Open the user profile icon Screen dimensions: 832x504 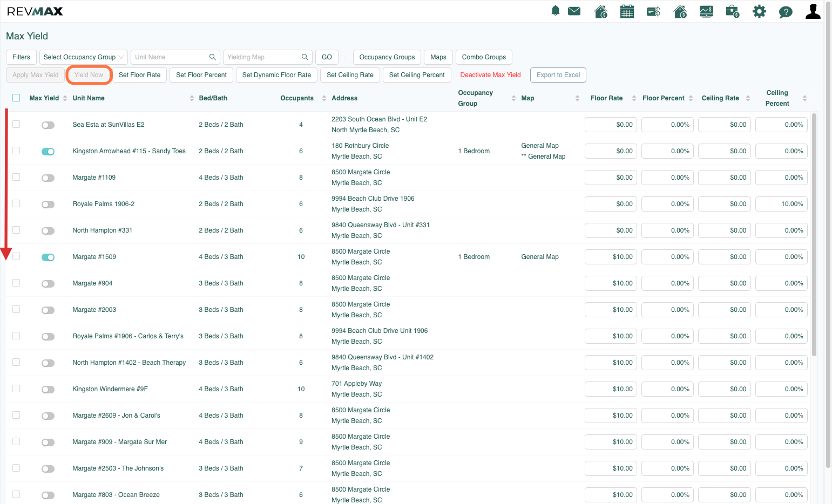[x=813, y=11]
